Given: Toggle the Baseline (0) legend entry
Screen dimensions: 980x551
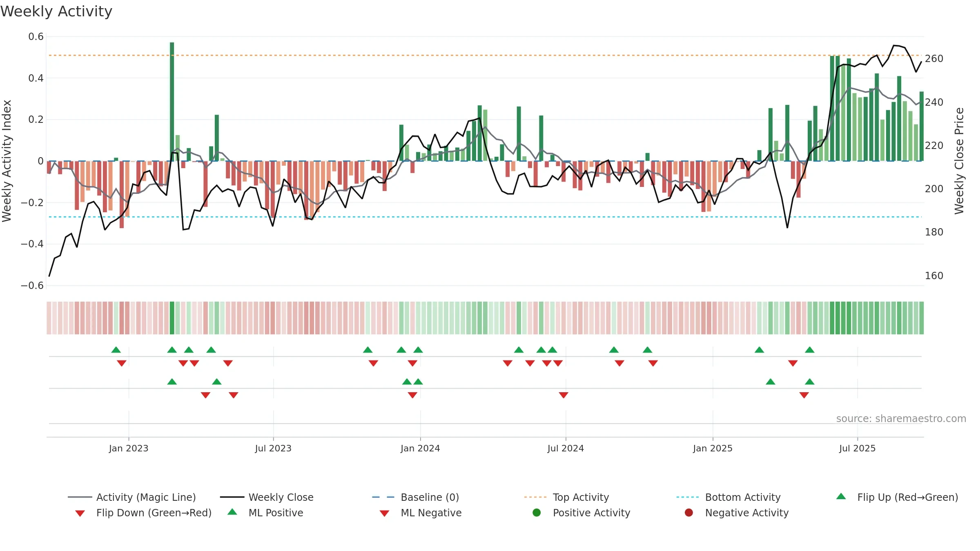Looking at the screenshot, I should tap(416, 497).
